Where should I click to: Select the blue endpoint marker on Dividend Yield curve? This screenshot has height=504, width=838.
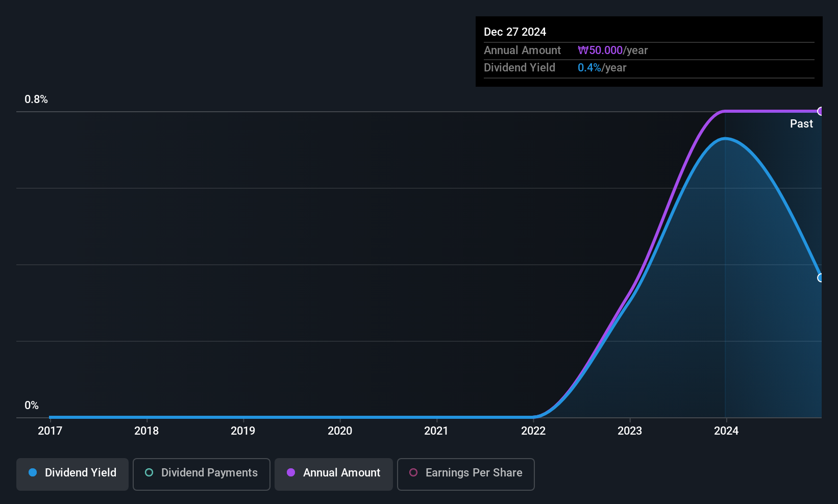coord(820,278)
